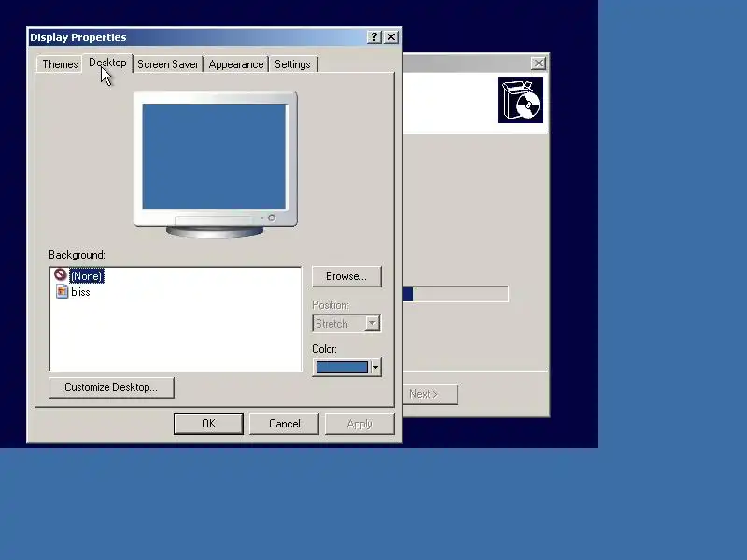This screenshot has width=747, height=560.
Task: Confirm with the OK button
Action: click(x=208, y=424)
